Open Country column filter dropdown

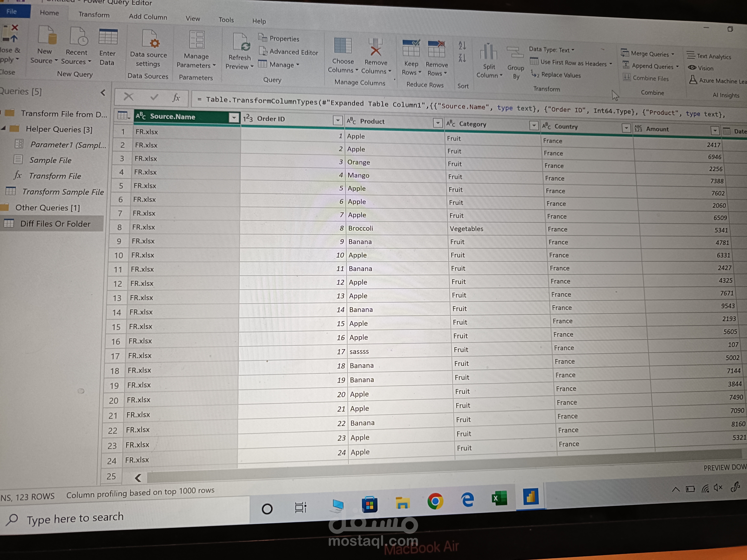pos(626,128)
